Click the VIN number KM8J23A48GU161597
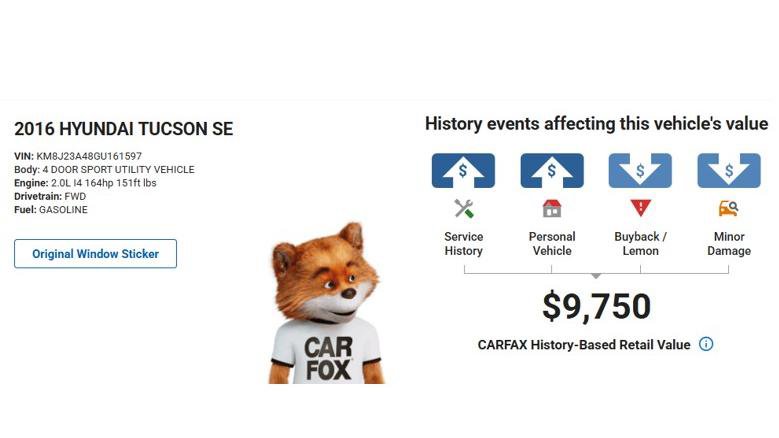779x438 pixels. tap(89, 156)
